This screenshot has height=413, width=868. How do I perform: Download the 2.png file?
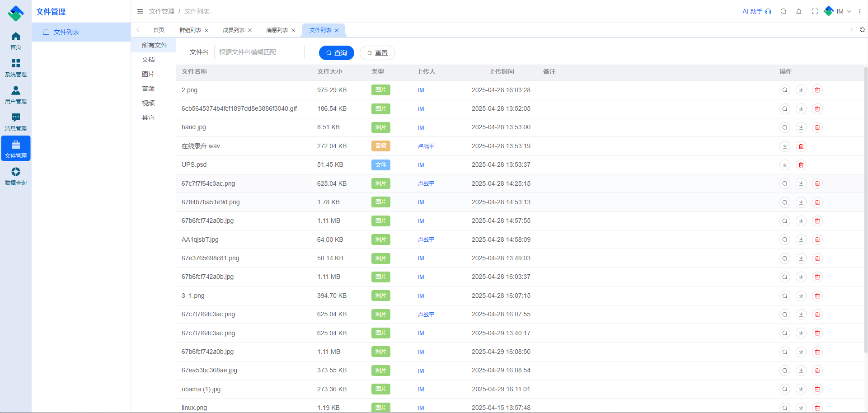(801, 90)
